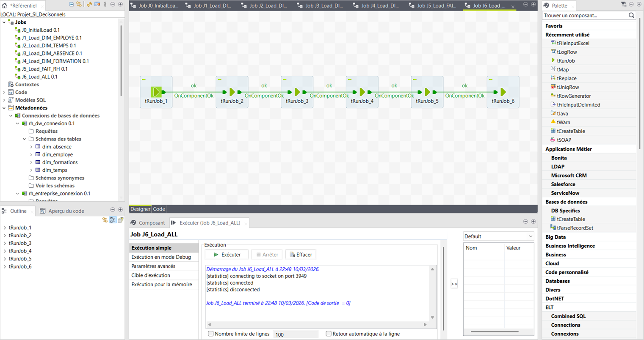Enable 'Retour automatique à la ligne'

pyautogui.click(x=328, y=334)
